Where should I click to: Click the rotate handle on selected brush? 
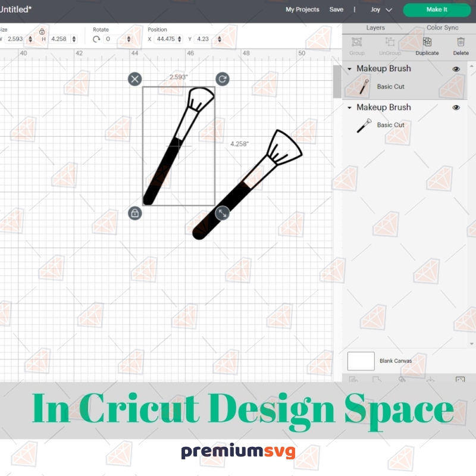pos(221,79)
